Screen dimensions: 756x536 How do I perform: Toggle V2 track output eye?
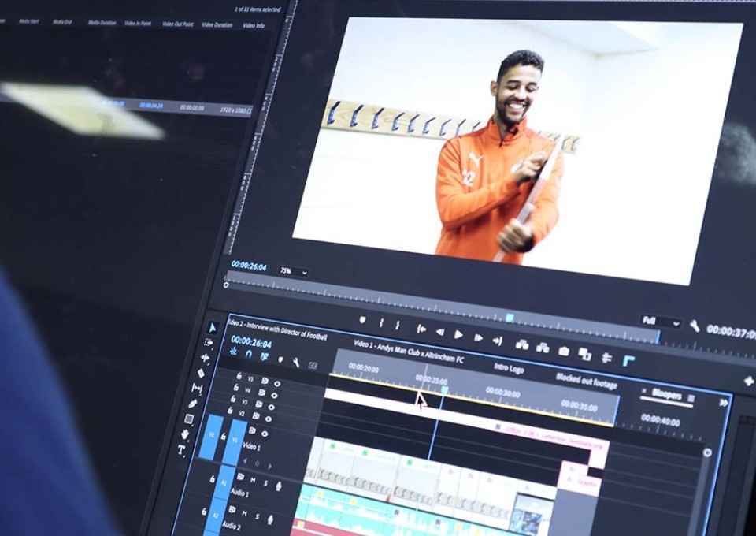(269, 419)
